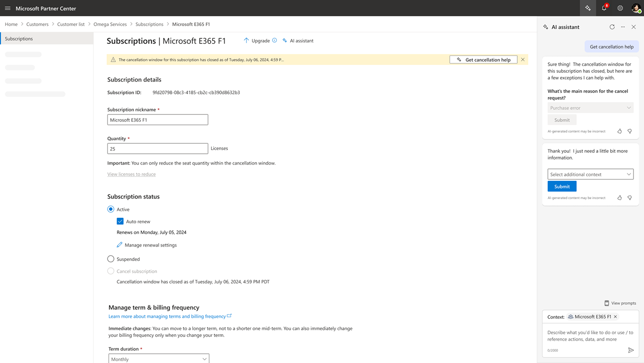644x363 pixels.
Task: Select the Cancel subscription radio button
Action: [111, 271]
